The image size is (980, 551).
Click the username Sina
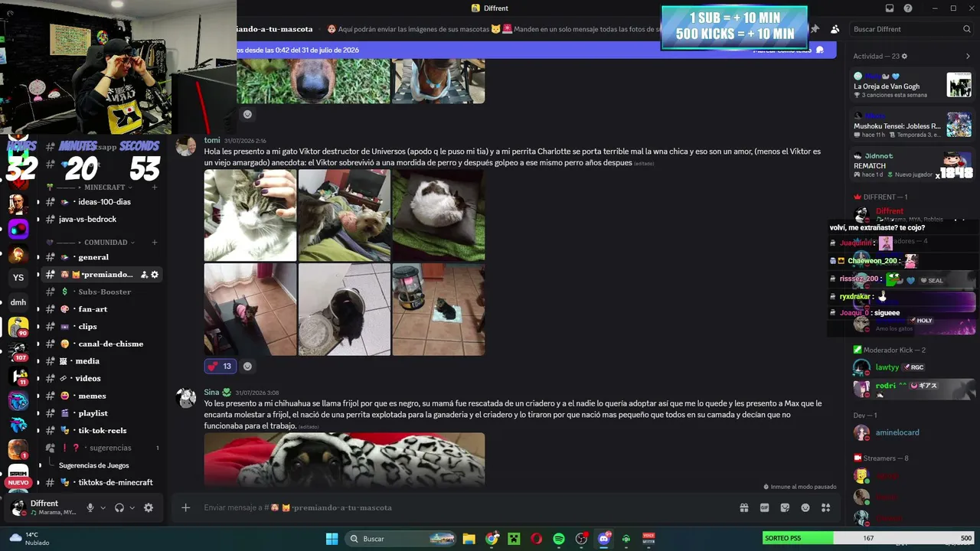coord(211,393)
